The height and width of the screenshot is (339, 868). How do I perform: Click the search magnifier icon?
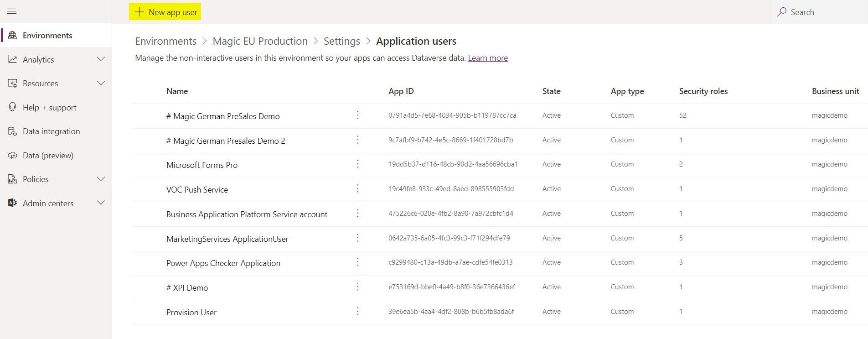click(782, 12)
